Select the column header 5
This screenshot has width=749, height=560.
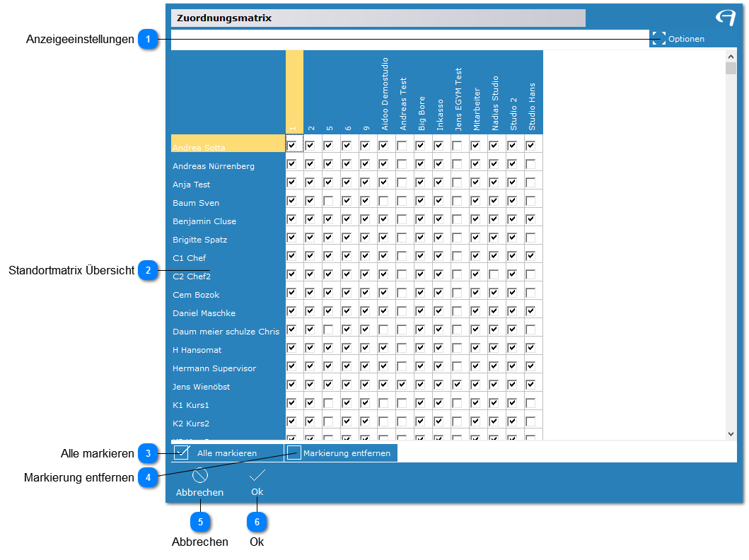(x=330, y=128)
